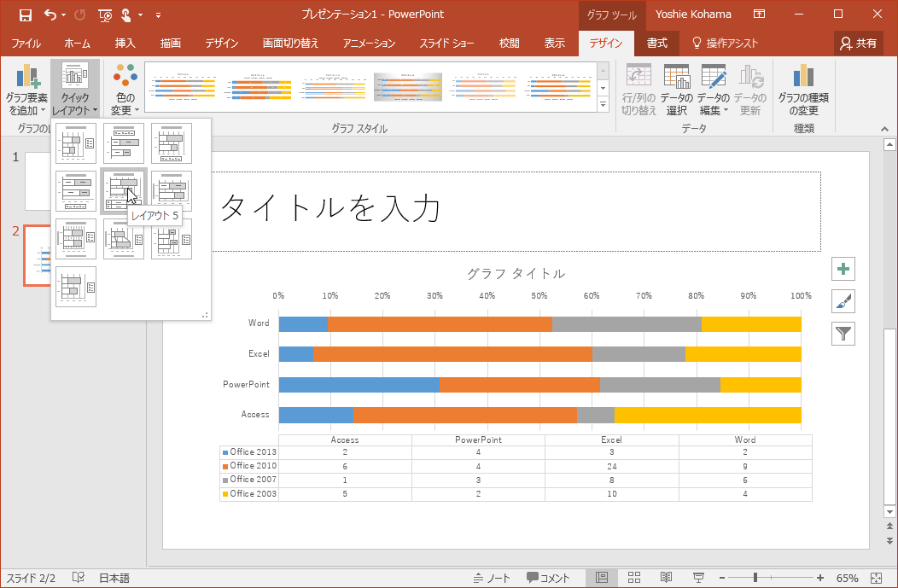Viewport: 898px width, 588px height.
Task: Click the タイトルを入力 title placeholder
Action: [x=516, y=212]
